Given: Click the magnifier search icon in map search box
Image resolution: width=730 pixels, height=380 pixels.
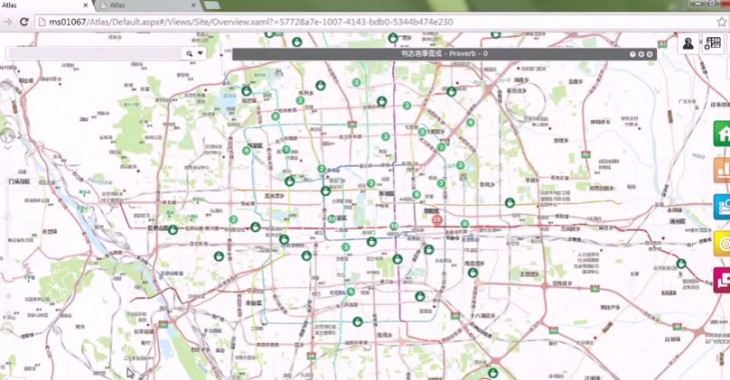Looking at the screenshot, I should [x=189, y=54].
